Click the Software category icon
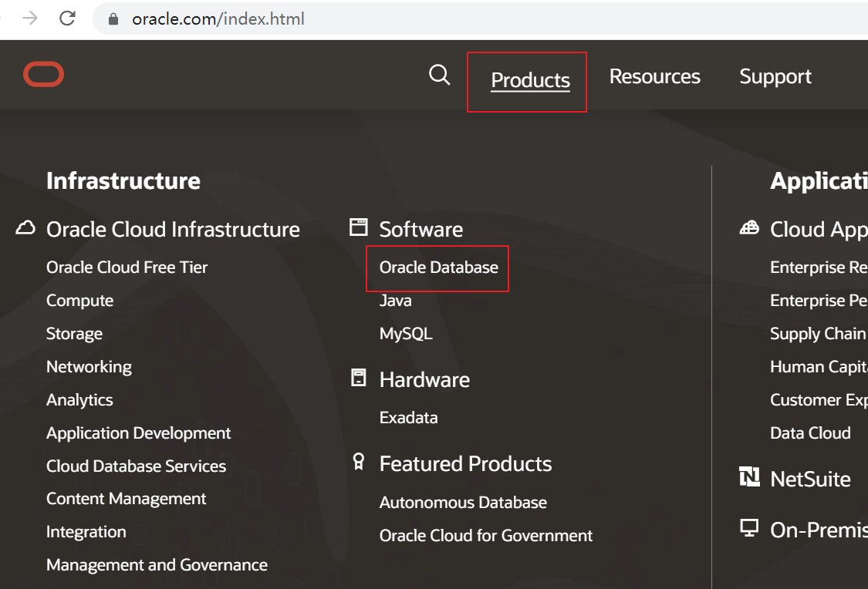 coord(358,227)
